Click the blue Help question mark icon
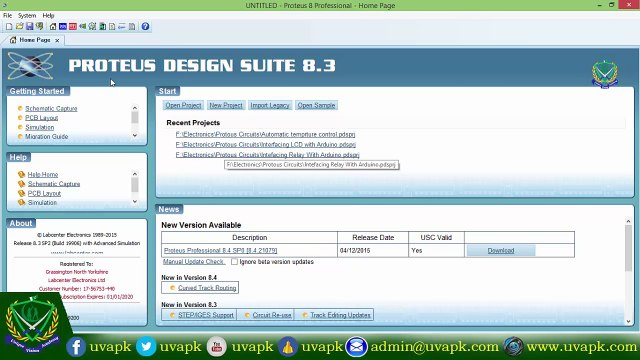 [x=145, y=27]
